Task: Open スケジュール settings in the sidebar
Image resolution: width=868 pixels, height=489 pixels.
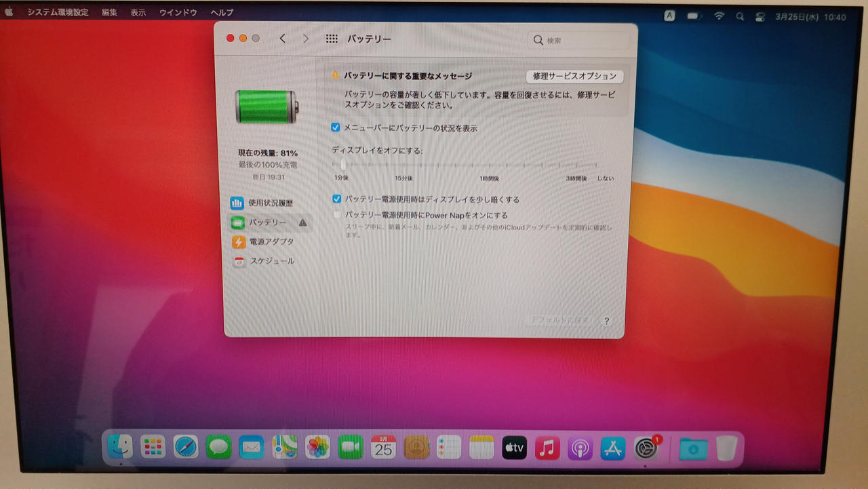Action: [271, 261]
